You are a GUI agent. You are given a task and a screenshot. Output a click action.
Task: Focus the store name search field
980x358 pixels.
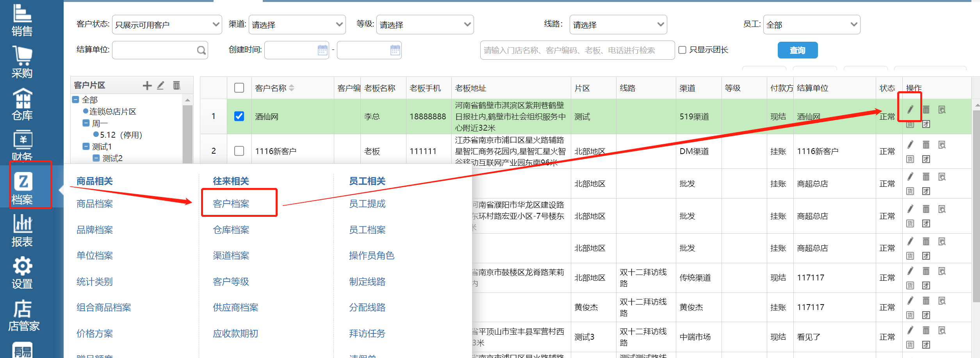577,50
